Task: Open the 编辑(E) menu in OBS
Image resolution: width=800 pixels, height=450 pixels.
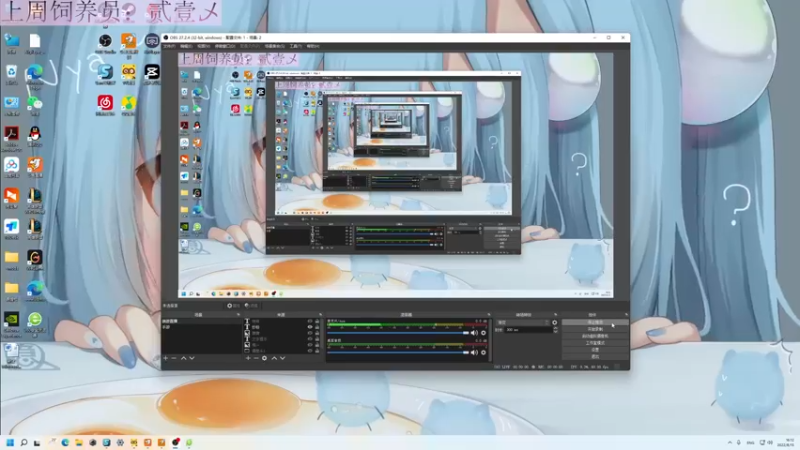Action: tap(186, 46)
